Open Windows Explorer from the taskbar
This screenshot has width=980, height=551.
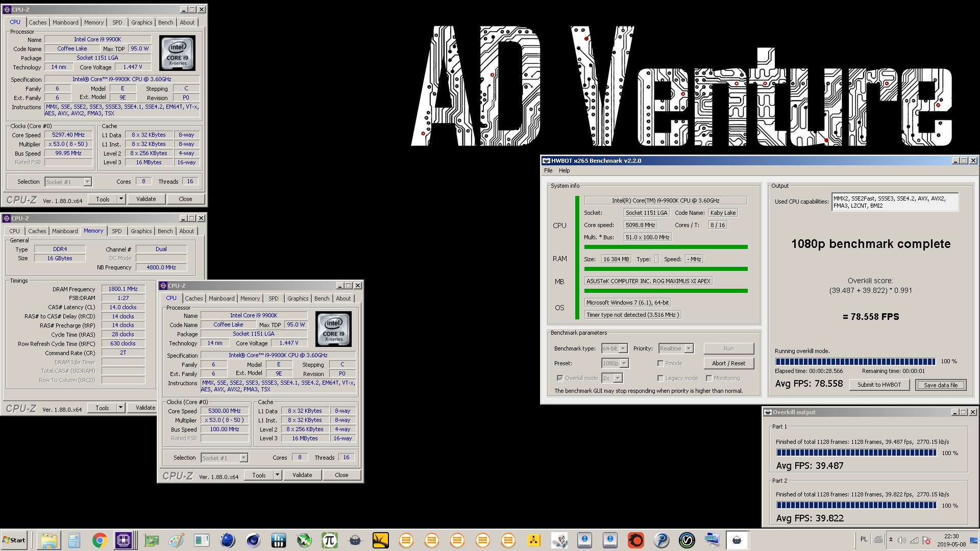pos(49,540)
